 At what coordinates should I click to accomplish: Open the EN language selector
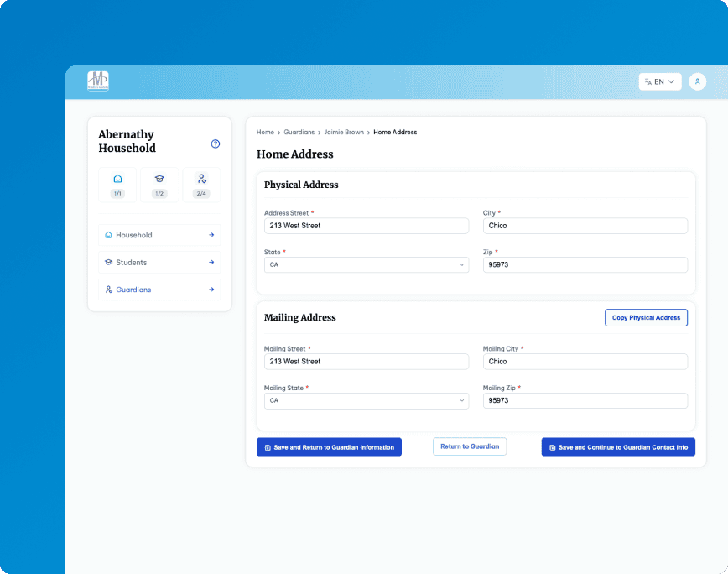point(659,81)
